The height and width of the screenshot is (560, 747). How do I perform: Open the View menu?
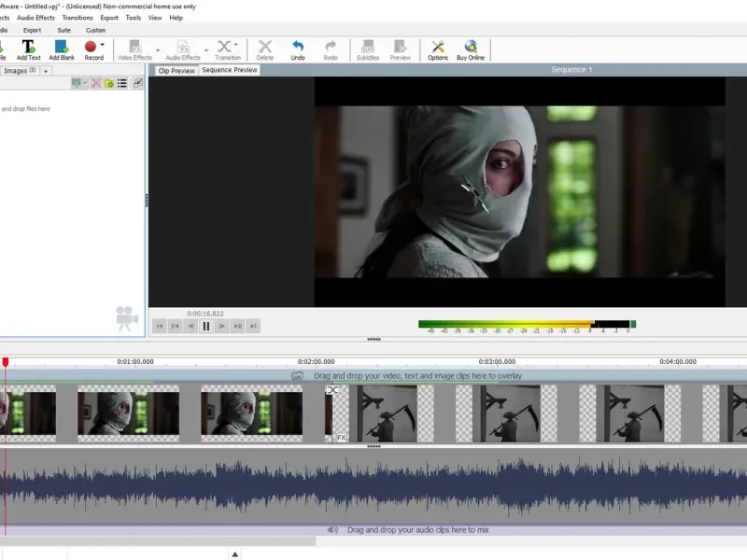tap(155, 18)
